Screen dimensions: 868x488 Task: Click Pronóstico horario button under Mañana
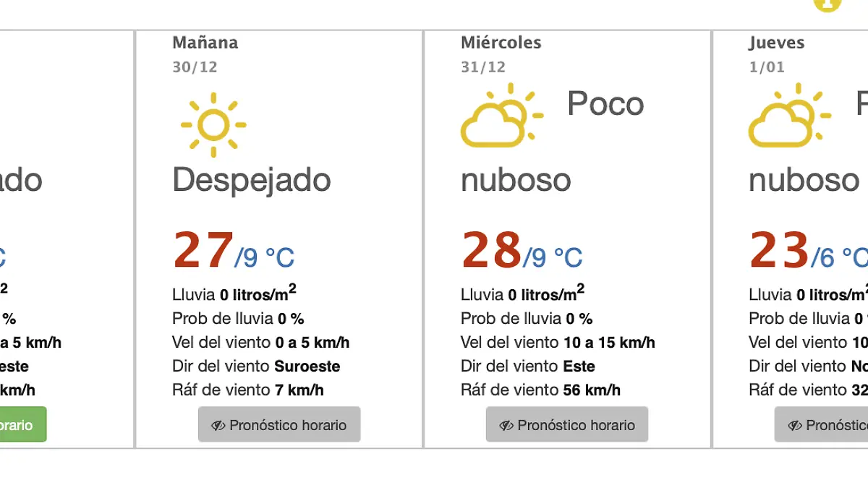[x=279, y=424]
